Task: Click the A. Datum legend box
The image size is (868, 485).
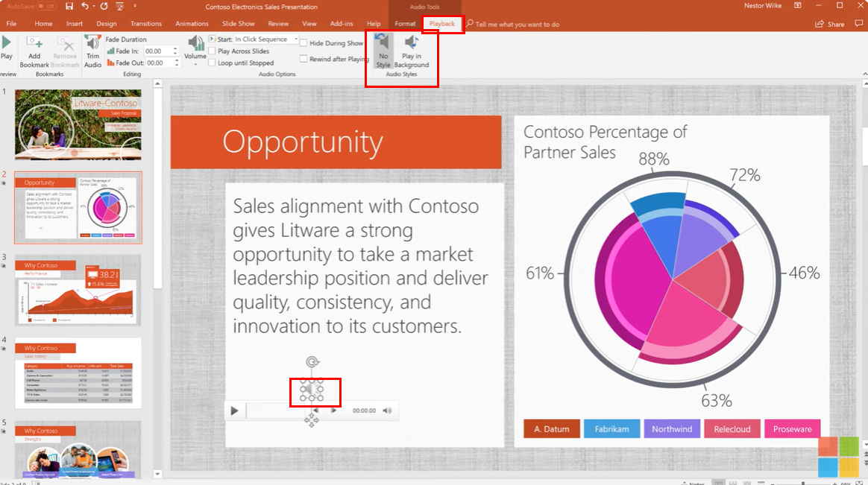Action: coord(551,428)
